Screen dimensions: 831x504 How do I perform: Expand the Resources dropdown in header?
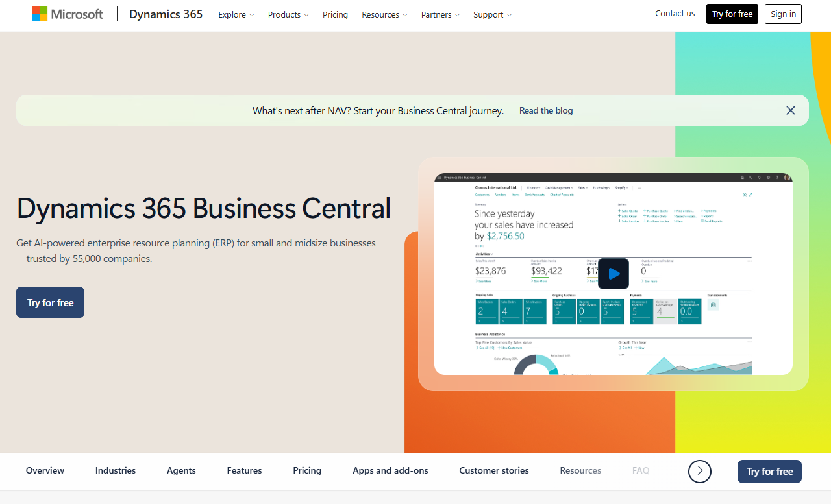[x=385, y=14]
